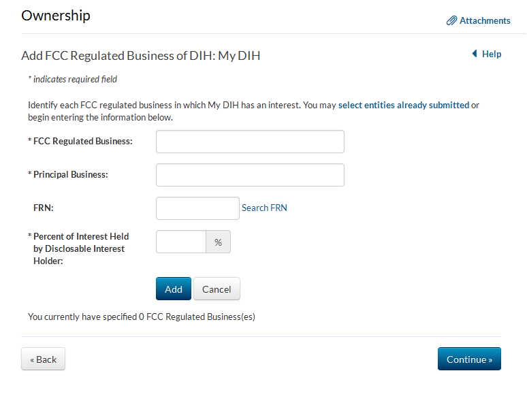The image size is (527, 420).
Task: Click the 'FRN:' field label
Action: coord(44,208)
